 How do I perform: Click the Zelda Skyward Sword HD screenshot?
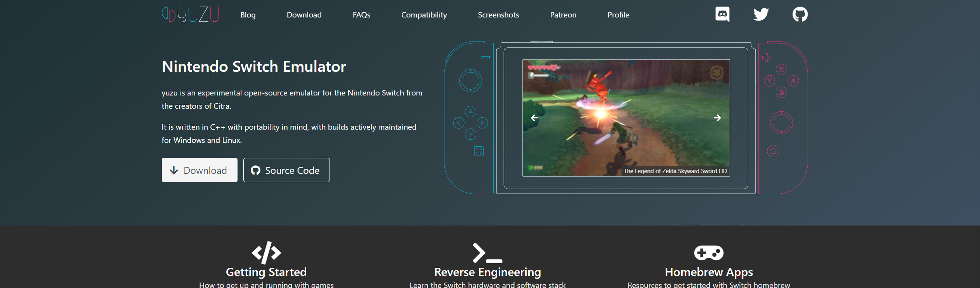click(x=626, y=118)
